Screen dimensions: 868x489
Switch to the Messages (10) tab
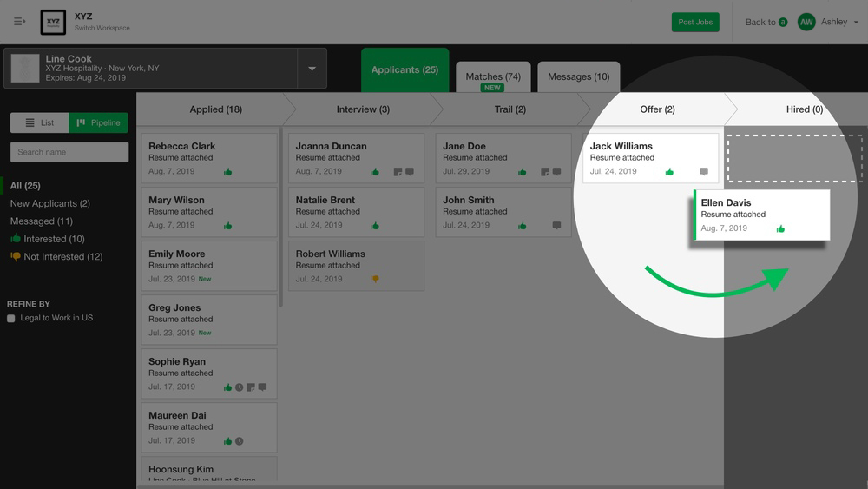point(578,77)
